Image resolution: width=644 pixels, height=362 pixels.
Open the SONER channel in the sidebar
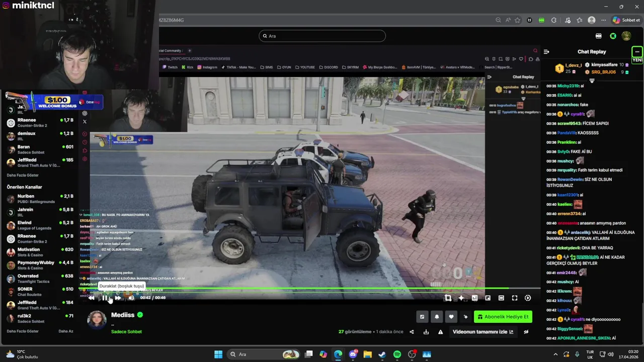[40, 292]
